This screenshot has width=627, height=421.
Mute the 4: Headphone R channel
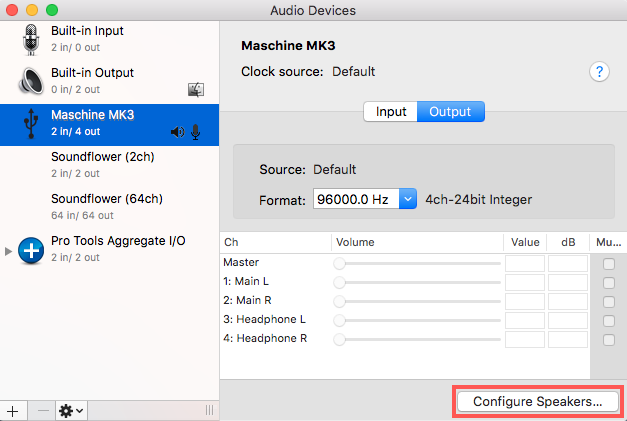pos(609,339)
